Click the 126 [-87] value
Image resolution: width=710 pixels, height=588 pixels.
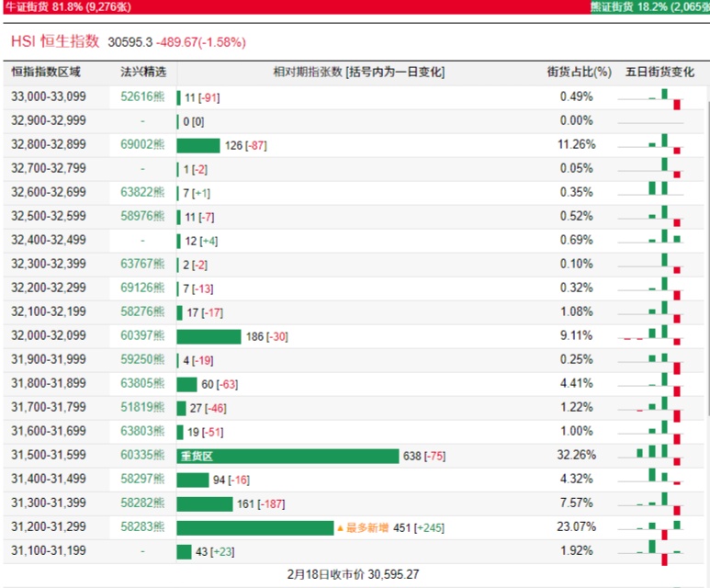[246, 145]
